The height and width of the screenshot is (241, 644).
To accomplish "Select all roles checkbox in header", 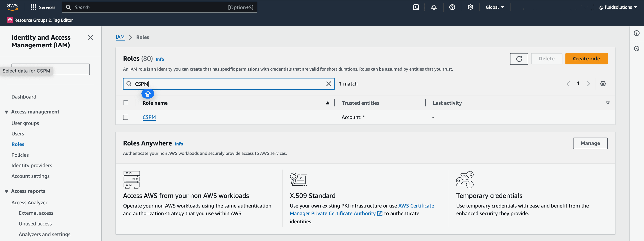I will coord(125,103).
